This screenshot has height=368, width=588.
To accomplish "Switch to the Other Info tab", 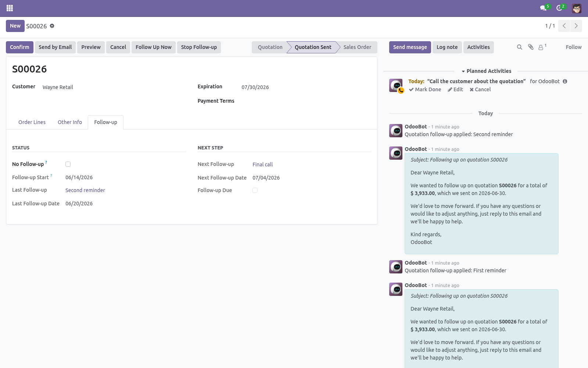I will (x=70, y=122).
